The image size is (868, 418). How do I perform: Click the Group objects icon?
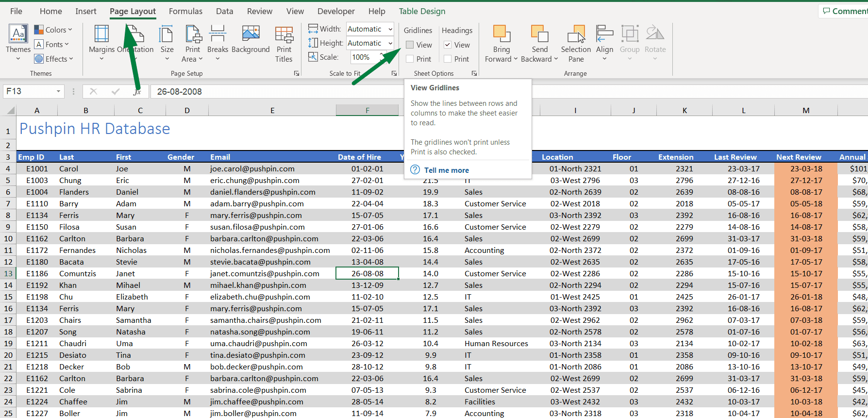point(630,33)
